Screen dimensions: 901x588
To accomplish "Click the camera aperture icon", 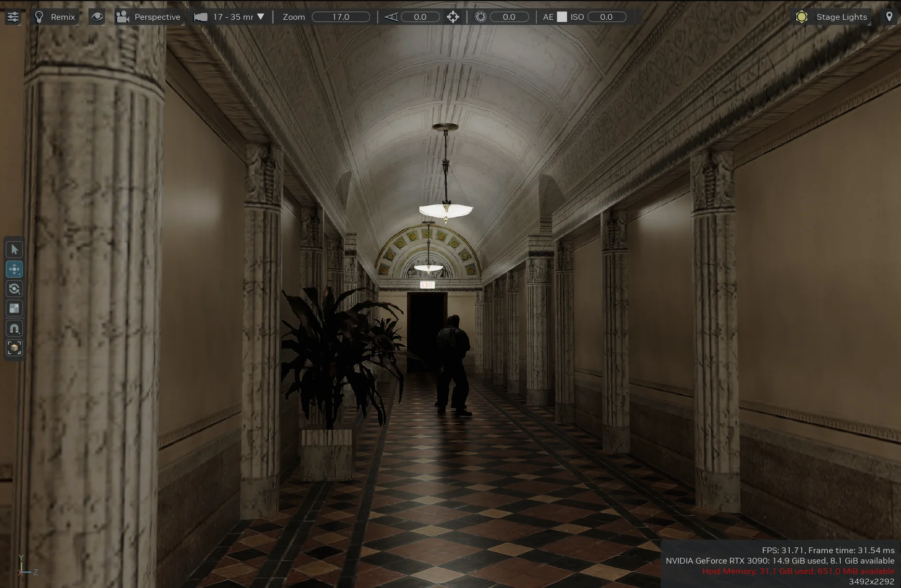I will coord(481,17).
